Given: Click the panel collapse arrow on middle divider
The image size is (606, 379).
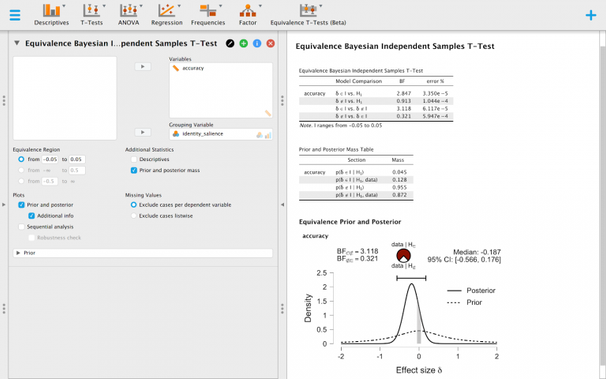Looking at the screenshot, I should (282, 204).
